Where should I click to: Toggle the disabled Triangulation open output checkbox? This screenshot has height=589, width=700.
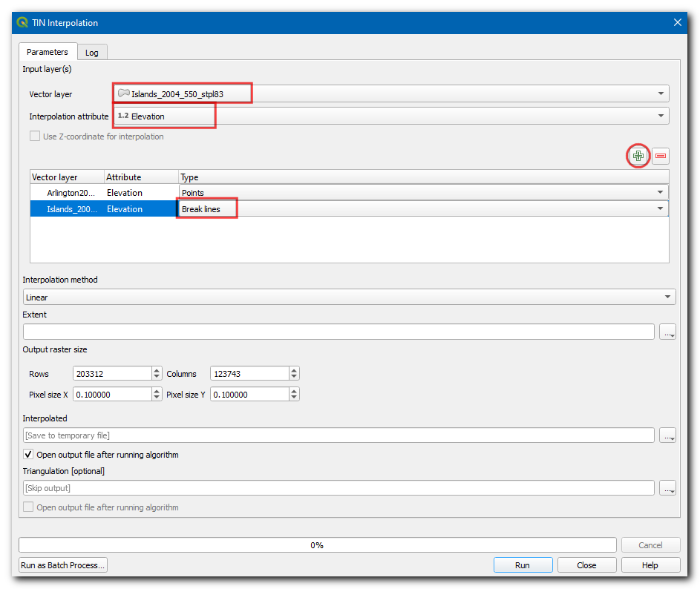(x=29, y=507)
